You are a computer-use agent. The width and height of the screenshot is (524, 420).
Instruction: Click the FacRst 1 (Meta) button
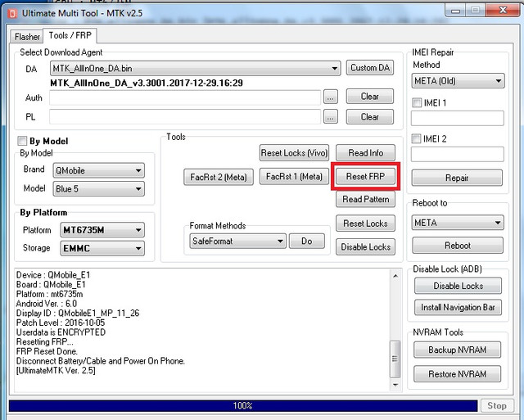(294, 176)
